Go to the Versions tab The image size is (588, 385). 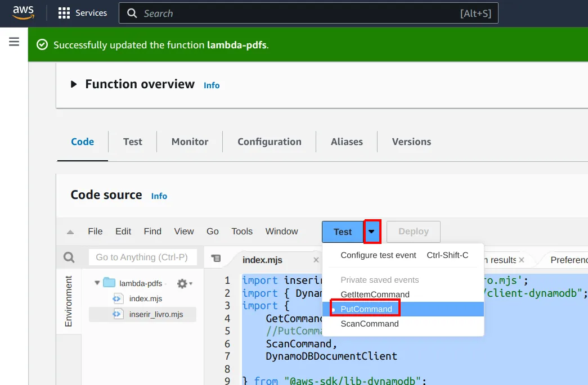(411, 142)
